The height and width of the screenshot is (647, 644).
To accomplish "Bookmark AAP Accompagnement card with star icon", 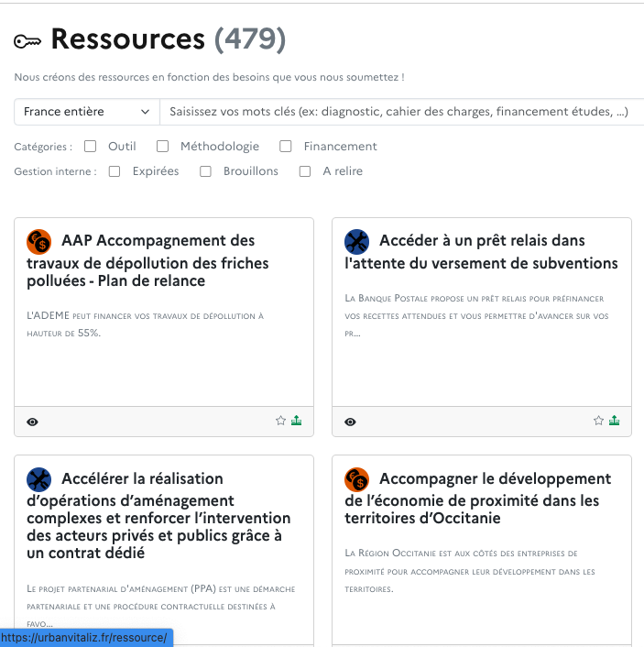I will point(281,421).
